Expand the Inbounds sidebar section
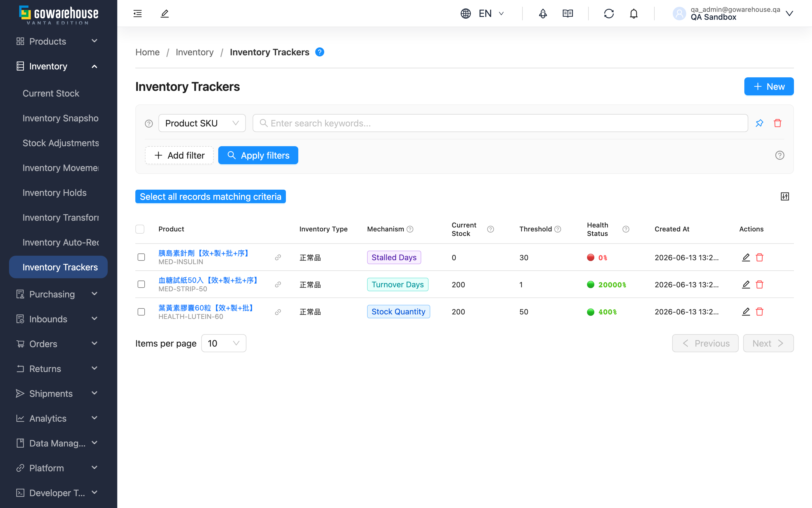Image resolution: width=812 pixels, height=508 pixels. coord(58,319)
